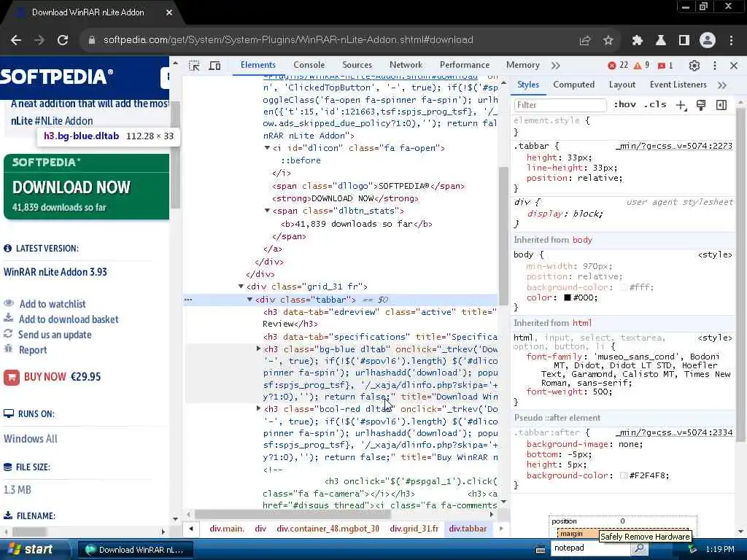Open DevTools settings gear

(x=694, y=66)
